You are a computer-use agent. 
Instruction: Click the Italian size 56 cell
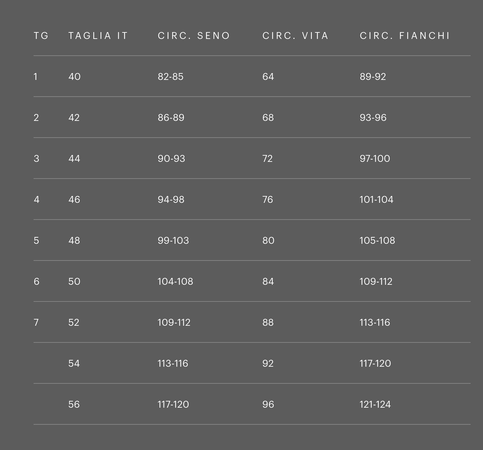74,405
